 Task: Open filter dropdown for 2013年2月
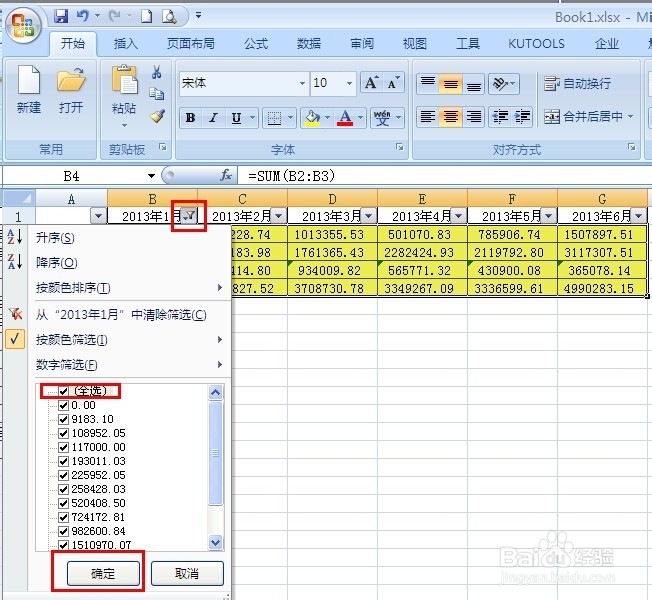point(279,216)
